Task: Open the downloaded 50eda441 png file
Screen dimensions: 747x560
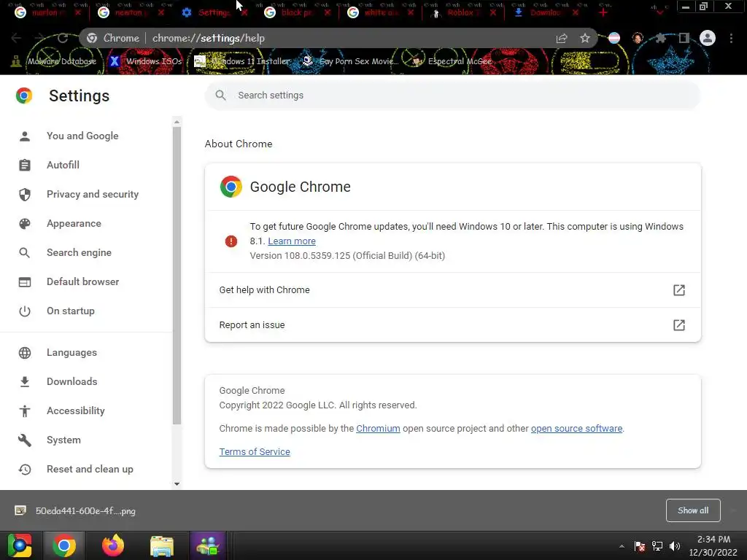Action: click(x=76, y=511)
